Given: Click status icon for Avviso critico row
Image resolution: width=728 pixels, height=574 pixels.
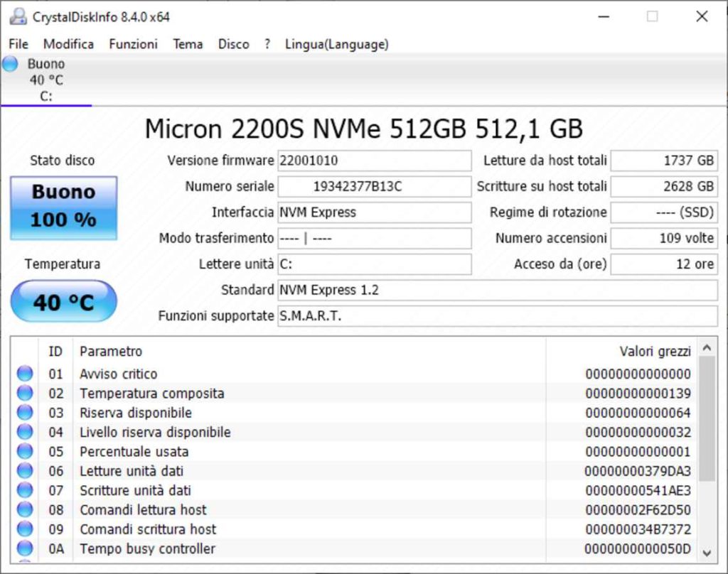Looking at the screenshot, I should click(25, 374).
